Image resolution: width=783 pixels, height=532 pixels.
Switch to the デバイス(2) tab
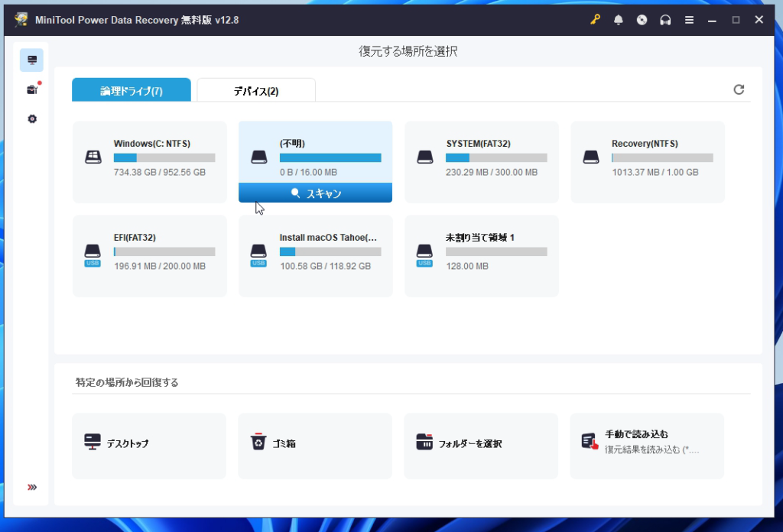tap(256, 91)
